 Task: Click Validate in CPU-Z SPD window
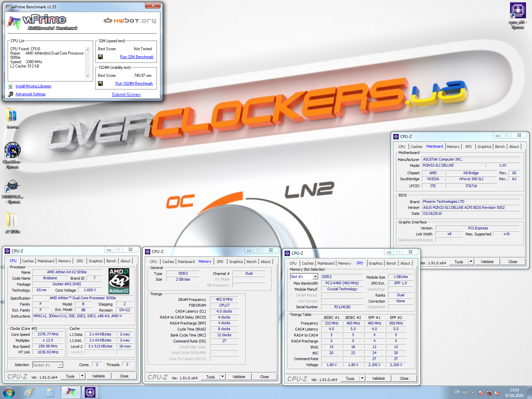pyautogui.click(x=378, y=378)
